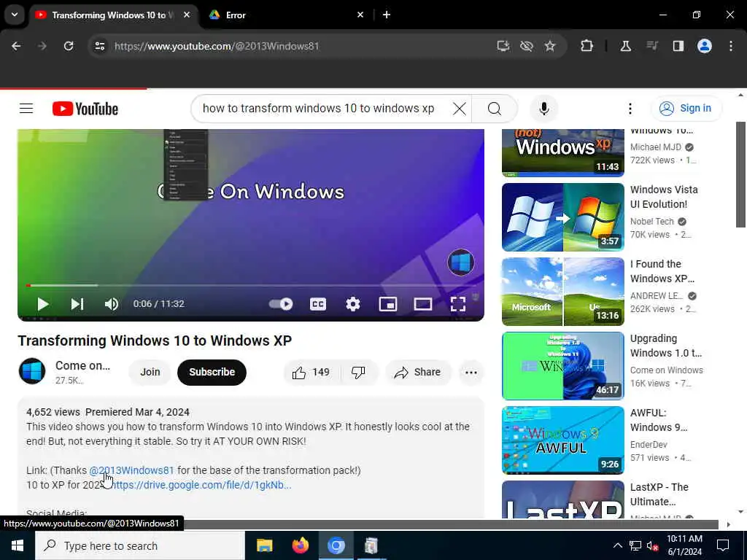
Task: Clear the YouTube search query
Action: pos(460,109)
